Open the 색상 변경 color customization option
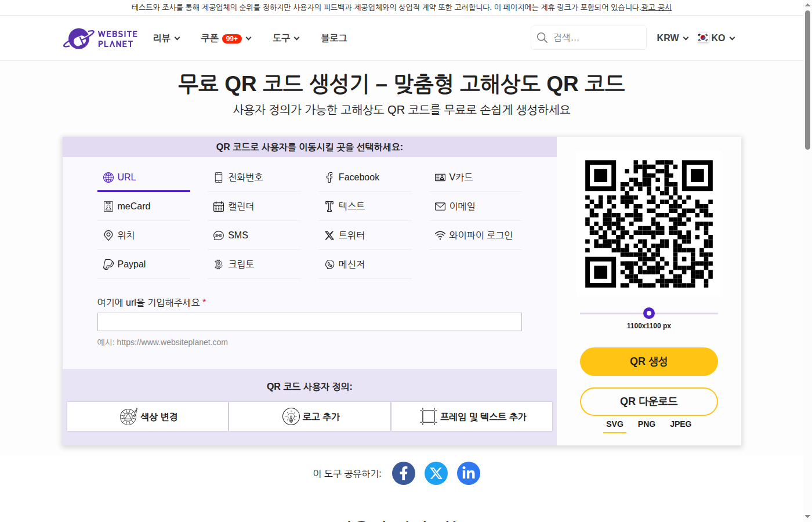812x522 pixels. [147, 416]
